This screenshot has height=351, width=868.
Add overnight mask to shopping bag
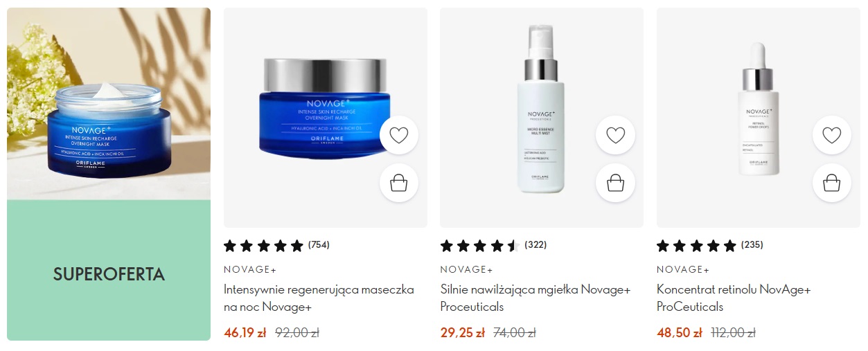click(399, 183)
